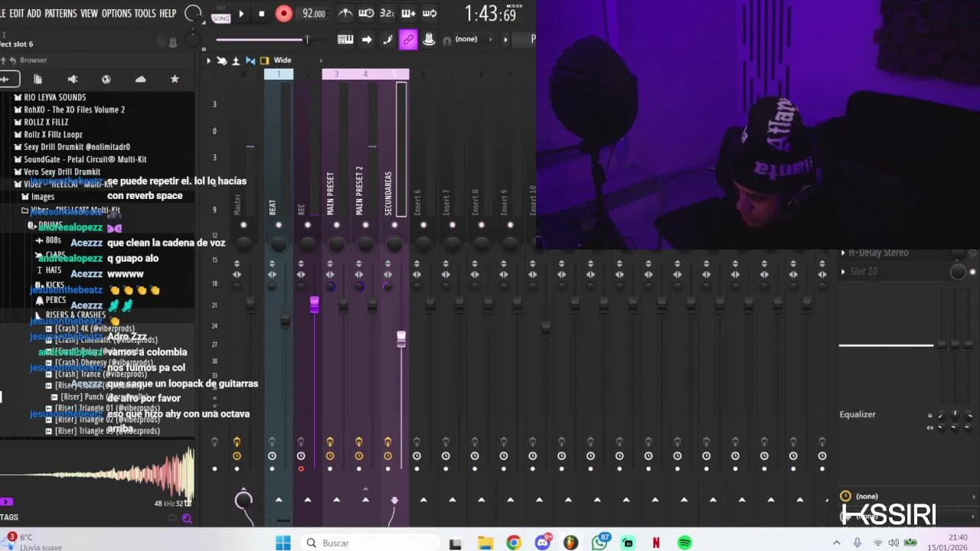Select the browser cloud tab icon
The height and width of the screenshot is (551, 980).
140,79
